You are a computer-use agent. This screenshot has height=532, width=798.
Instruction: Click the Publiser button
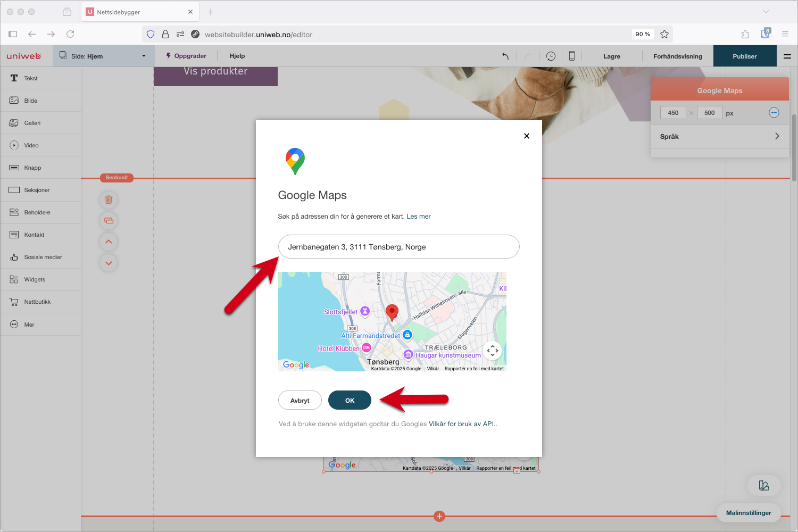pos(745,56)
